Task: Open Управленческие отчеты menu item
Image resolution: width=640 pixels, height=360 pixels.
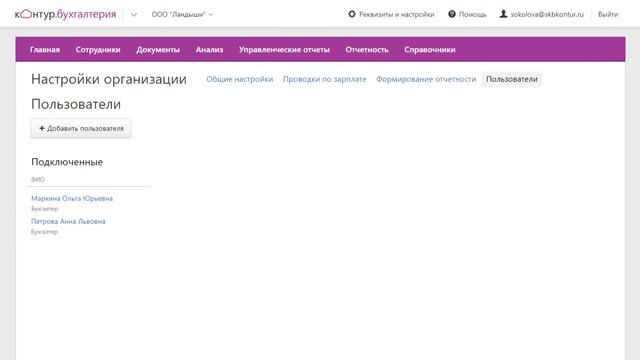Action: click(284, 49)
